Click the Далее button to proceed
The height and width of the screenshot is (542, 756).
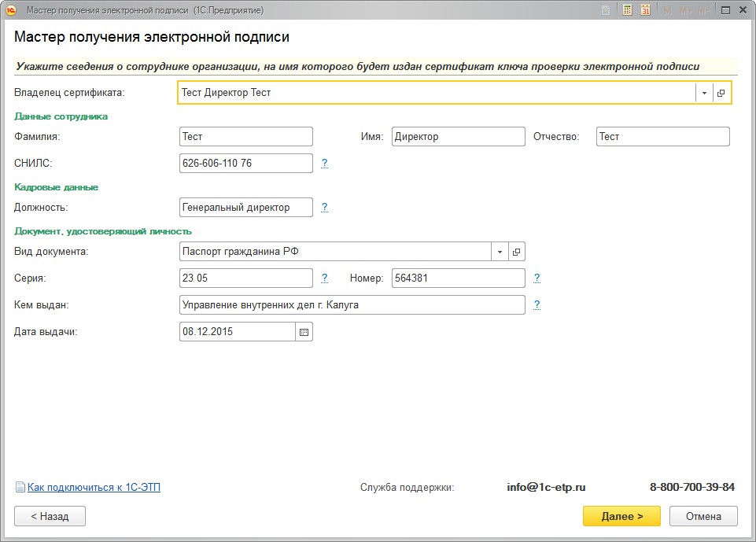coord(621,516)
